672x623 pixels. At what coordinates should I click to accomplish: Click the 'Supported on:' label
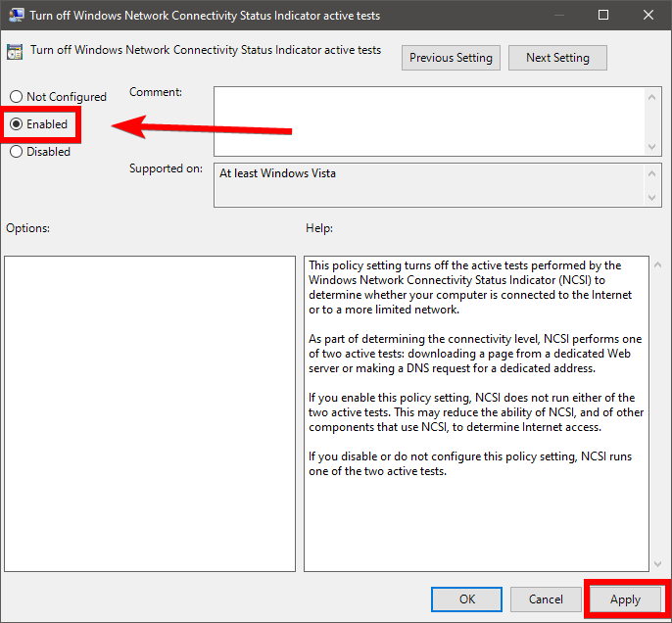coord(166,168)
